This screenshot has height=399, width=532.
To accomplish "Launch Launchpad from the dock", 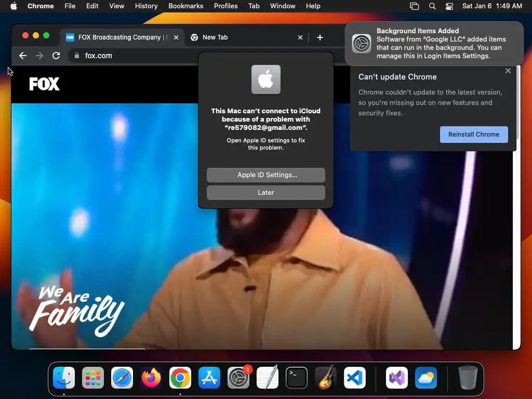I will coord(93,377).
